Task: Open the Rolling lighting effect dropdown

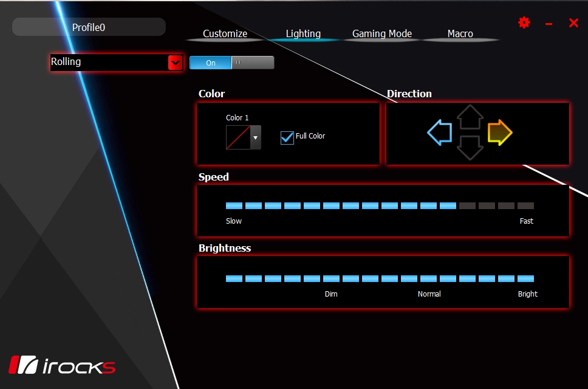Action: click(x=117, y=62)
